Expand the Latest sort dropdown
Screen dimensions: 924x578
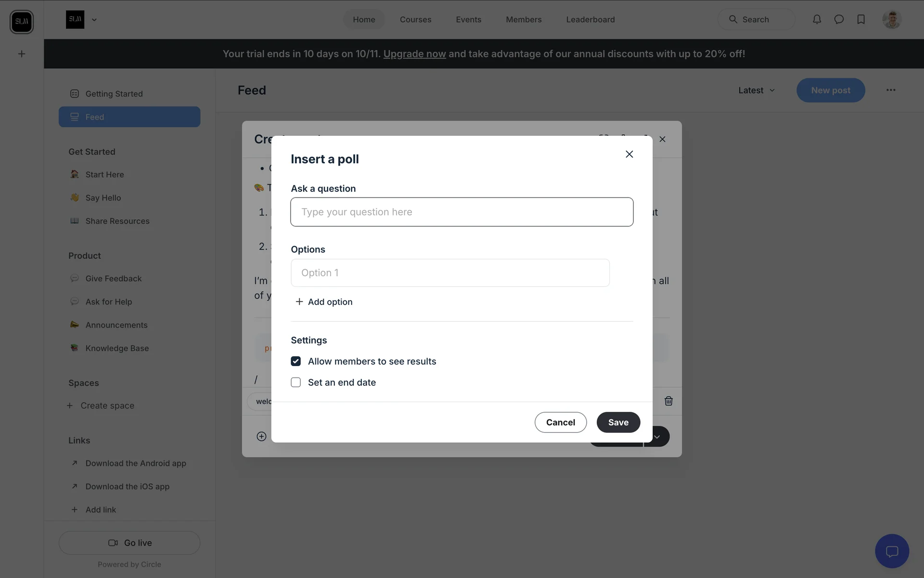point(757,90)
